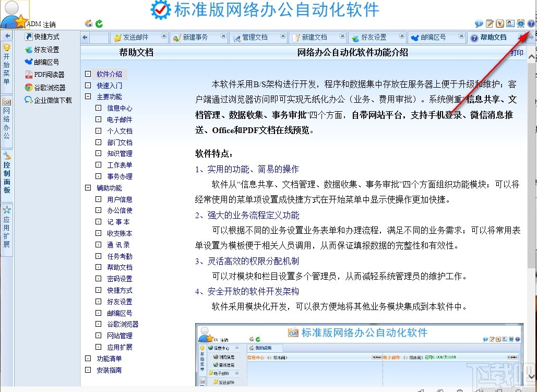Image resolution: width=537 pixels, height=392 pixels.
Task: Open the home page icon
Action: 89,23
